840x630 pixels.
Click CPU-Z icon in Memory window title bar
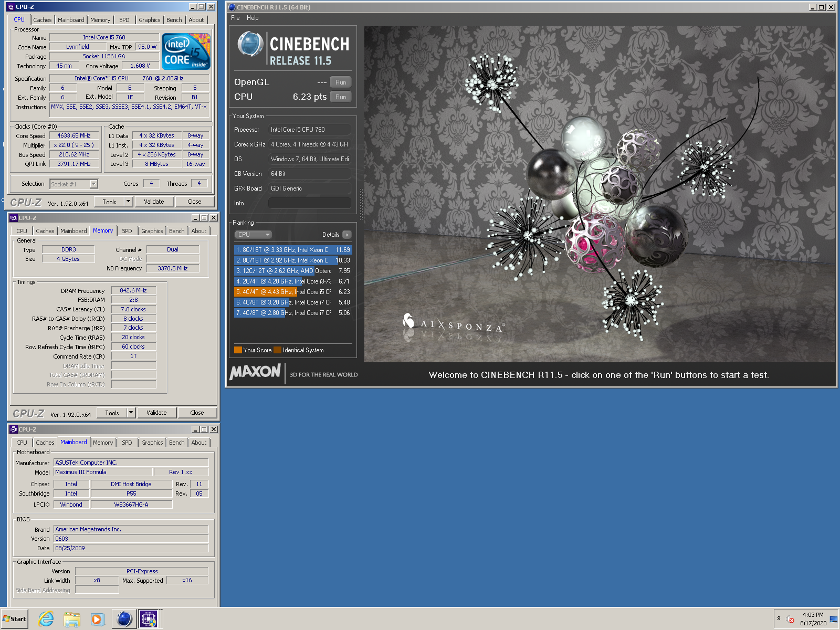click(14, 218)
